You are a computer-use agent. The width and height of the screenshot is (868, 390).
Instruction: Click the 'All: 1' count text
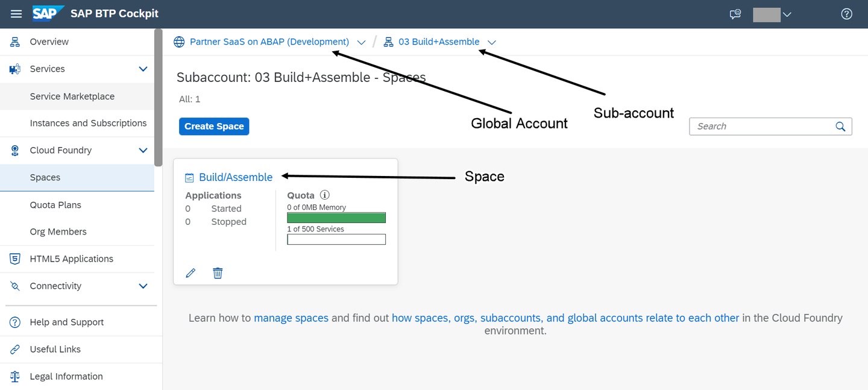(190, 99)
